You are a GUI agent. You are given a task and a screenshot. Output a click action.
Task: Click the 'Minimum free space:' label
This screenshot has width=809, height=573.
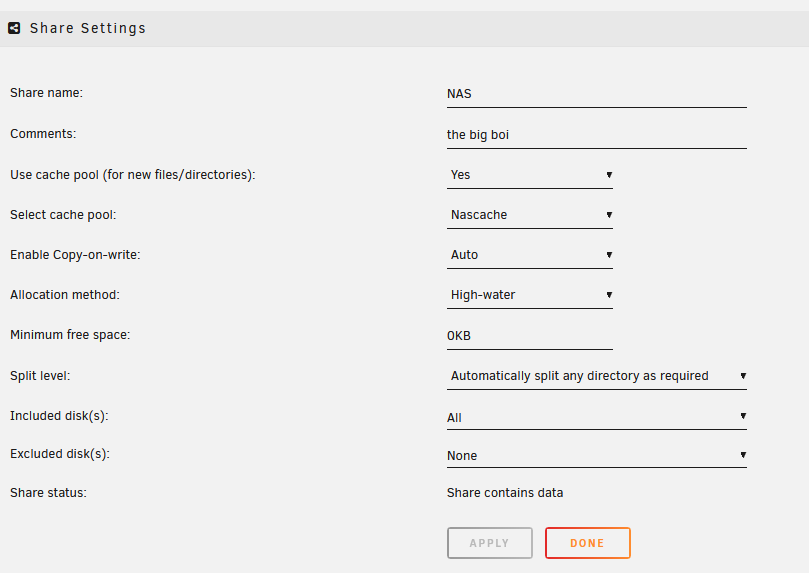coord(70,335)
